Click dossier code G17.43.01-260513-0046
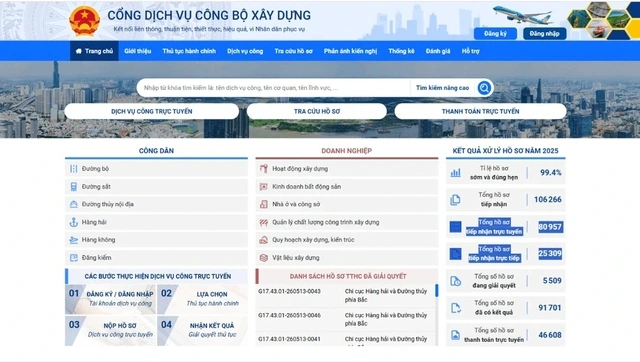Viewport: 640px width, 362px height. pos(289,315)
